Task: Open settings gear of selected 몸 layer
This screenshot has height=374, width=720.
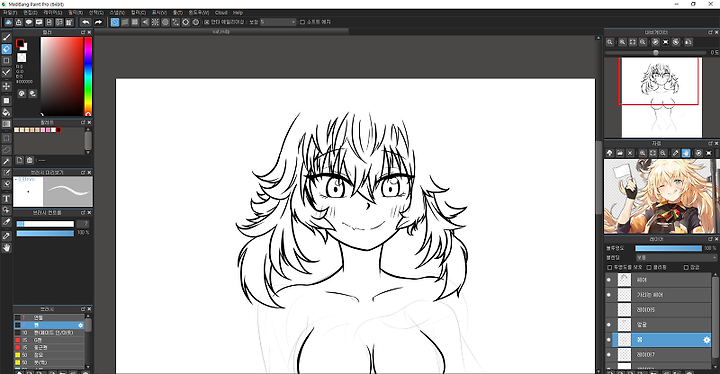Action: coord(707,340)
